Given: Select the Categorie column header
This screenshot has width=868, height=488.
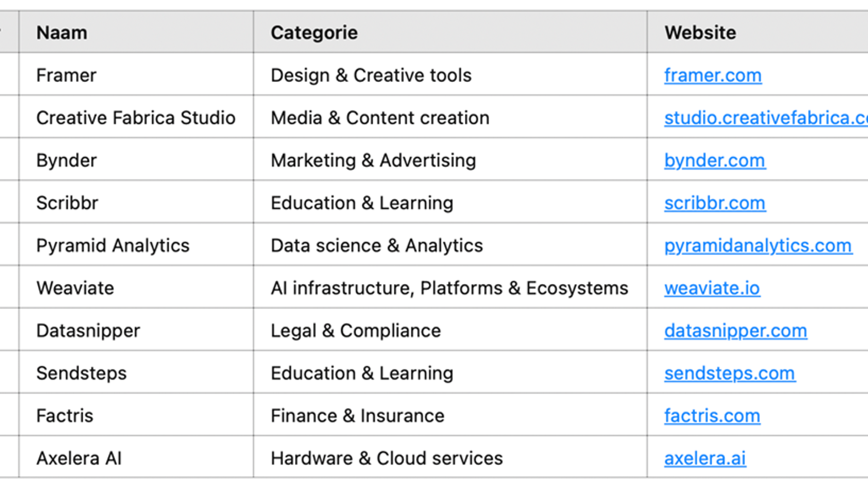Looking at the screenshot, I should coord(314,33).
